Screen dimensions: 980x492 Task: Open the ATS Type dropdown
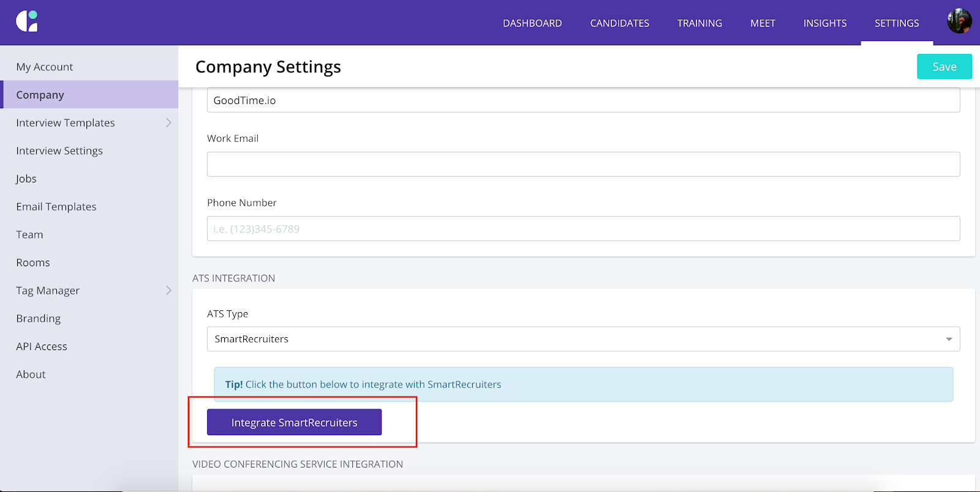coord(583,339)
